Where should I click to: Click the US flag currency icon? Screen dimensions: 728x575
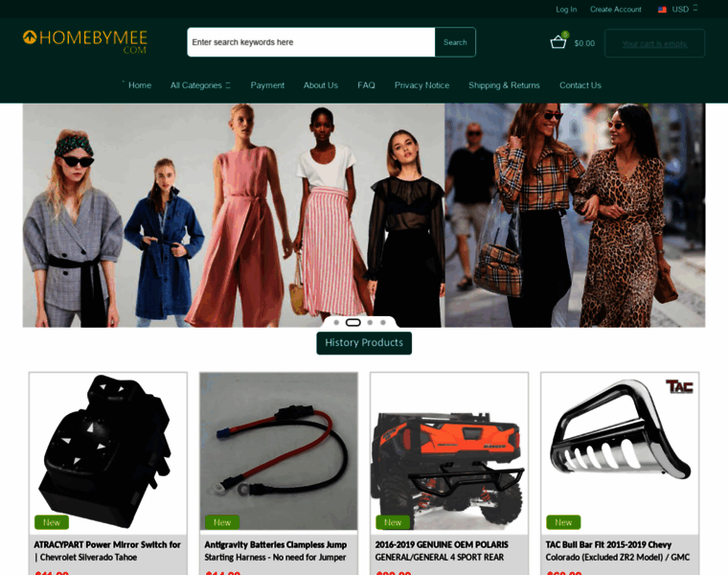click(662, 10)
